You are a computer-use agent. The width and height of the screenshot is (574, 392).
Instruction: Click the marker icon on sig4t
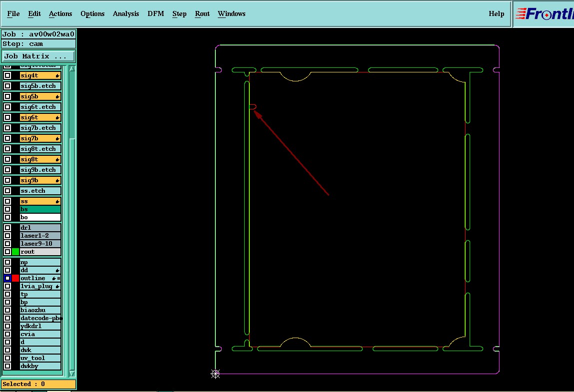[x=57, y=76]
